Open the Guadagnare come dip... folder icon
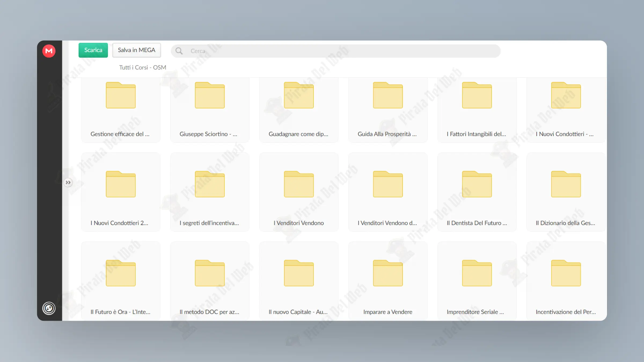 click(299, 95)
